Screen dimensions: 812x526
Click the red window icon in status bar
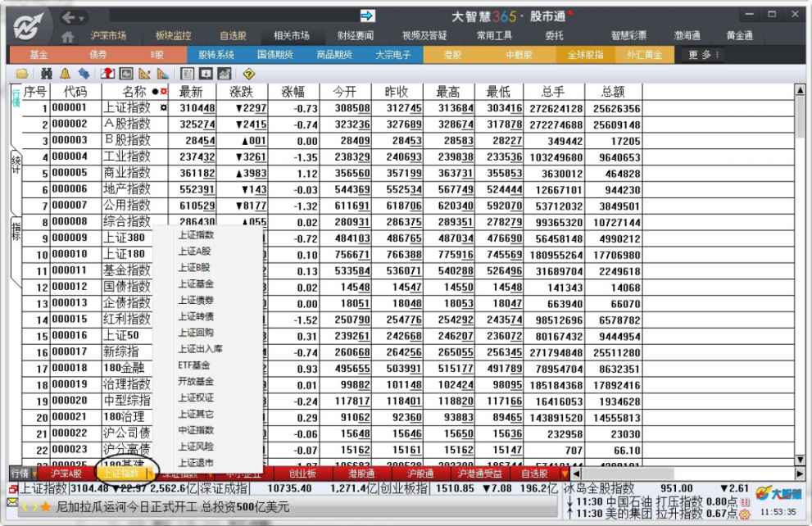[13, 489]
